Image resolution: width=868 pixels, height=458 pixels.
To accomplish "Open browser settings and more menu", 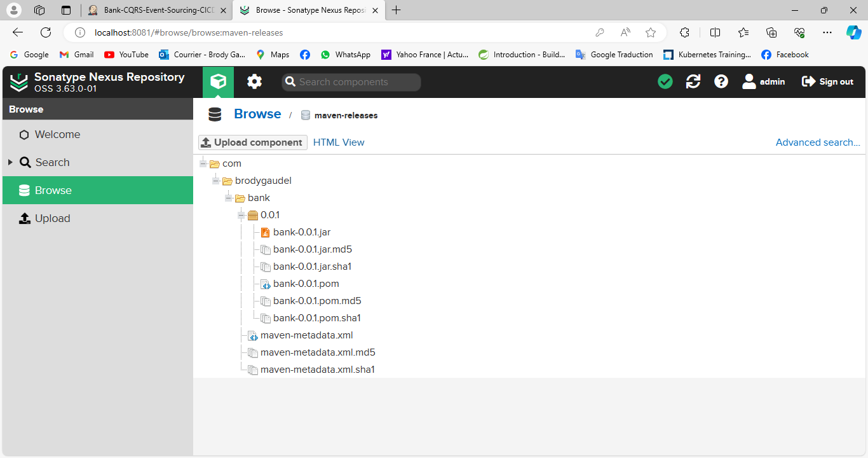I will pos(827,32).
